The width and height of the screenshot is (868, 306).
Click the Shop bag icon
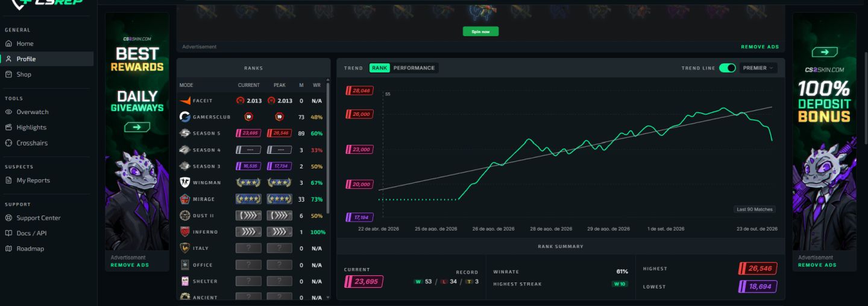tap(8, 74)
